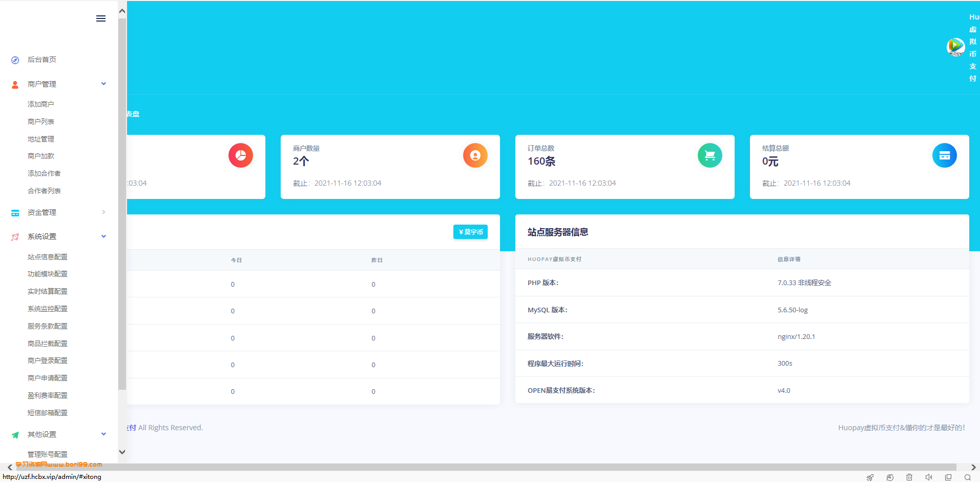
Task: Open 后台首页 in the sidebar
Action: coord(42,59)
